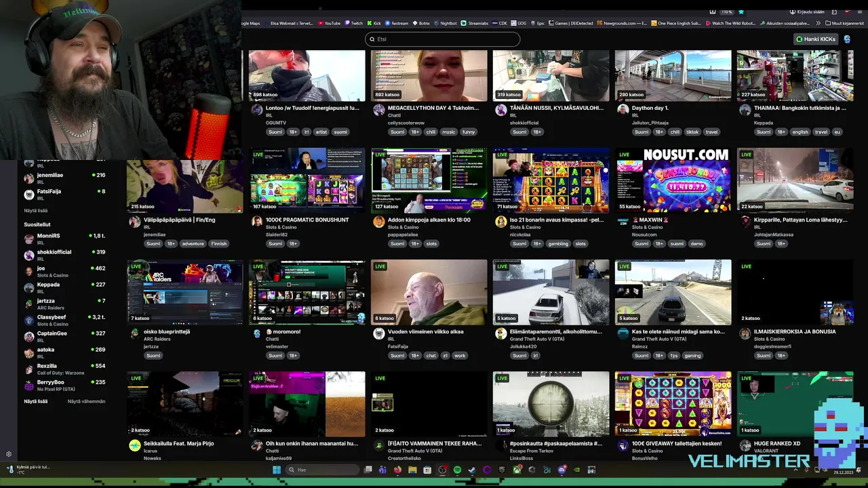Expand followed list with upper Näytä lisää
The width and height of the screenshot is (868, 488).
pos(36,211)
